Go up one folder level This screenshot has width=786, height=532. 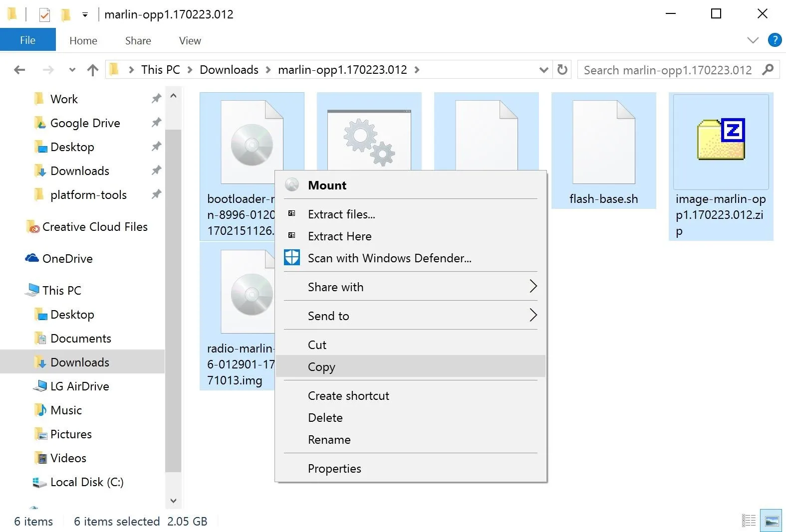click(93, 70)
